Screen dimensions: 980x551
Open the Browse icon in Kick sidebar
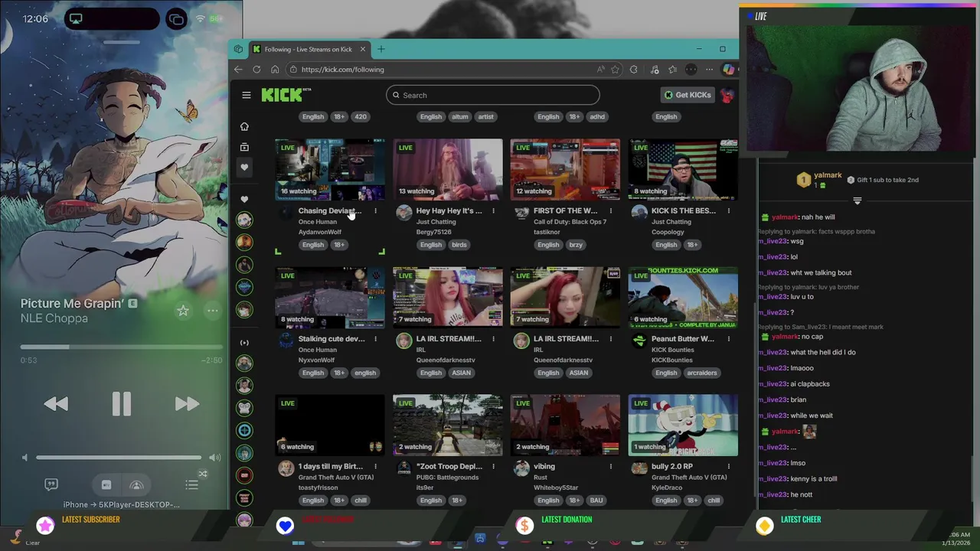pyautogui.click(x=244, y=147)
